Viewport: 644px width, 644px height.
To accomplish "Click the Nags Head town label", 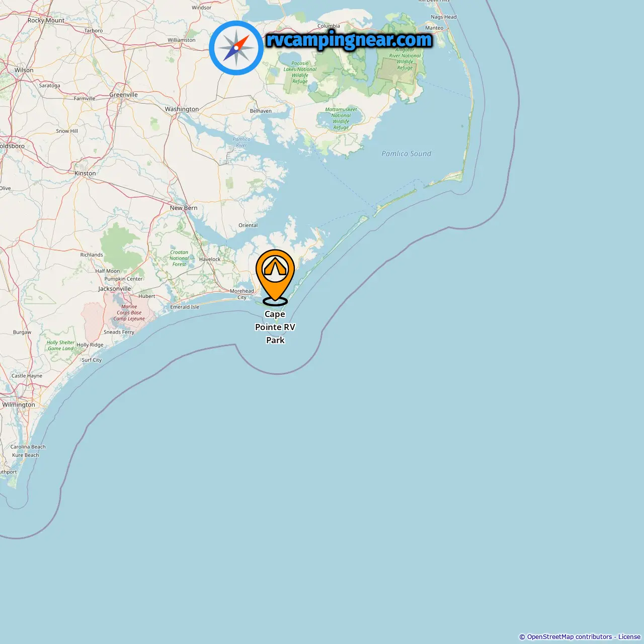I will click(444, 17).
